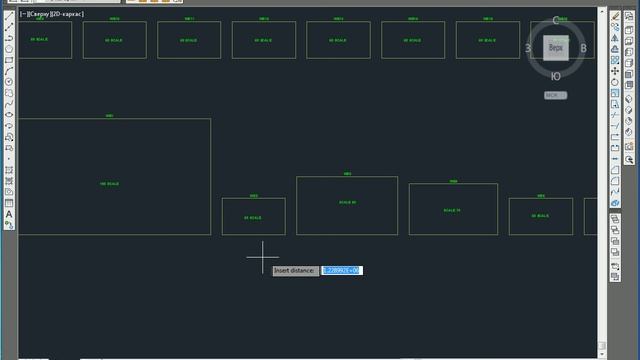Viewport: 640px width, 360px height.
Task: Select the Copy objects tool
Action: [x=615, y=27]
